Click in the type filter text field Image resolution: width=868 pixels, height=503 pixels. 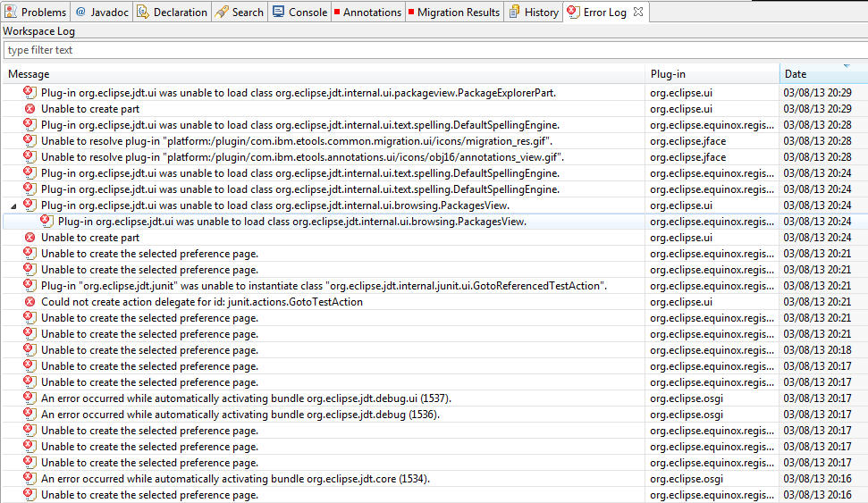(435, 50)
